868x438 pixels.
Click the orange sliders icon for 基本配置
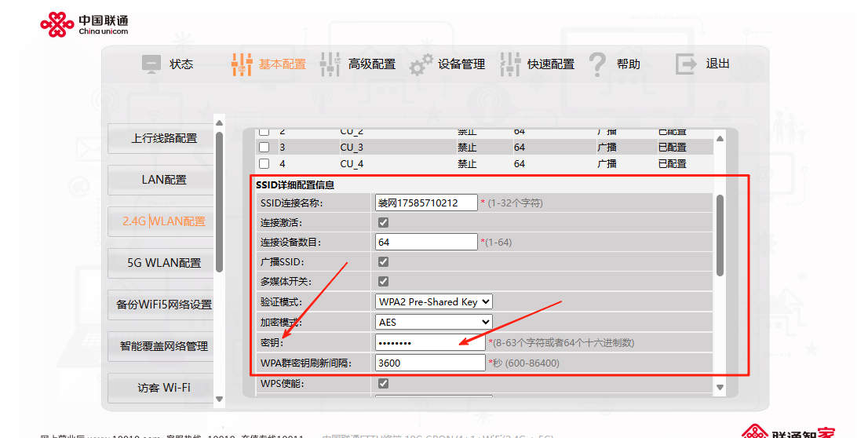[x=242, y=64]
